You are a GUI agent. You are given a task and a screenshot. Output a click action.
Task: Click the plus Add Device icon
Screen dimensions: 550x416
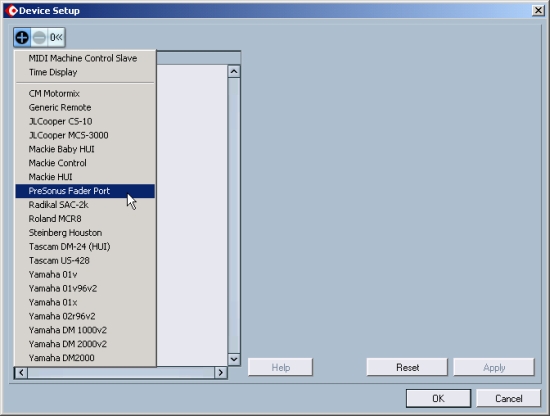[x=22, y=37]
